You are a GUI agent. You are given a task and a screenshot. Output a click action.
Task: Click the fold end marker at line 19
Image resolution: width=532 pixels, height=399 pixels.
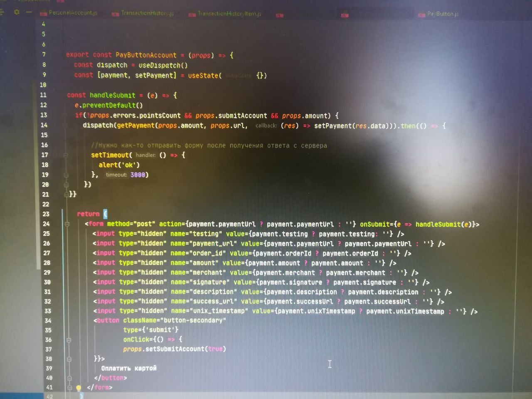tap(66, 175)
